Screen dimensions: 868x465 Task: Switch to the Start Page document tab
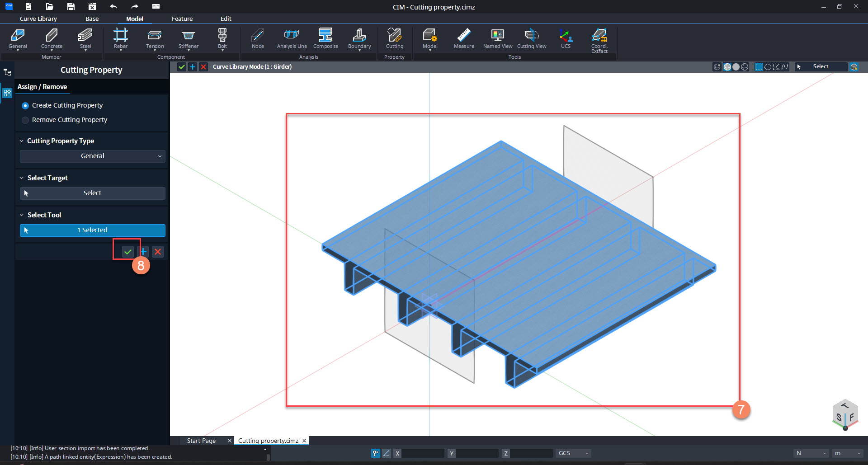(x=201, y=441)
